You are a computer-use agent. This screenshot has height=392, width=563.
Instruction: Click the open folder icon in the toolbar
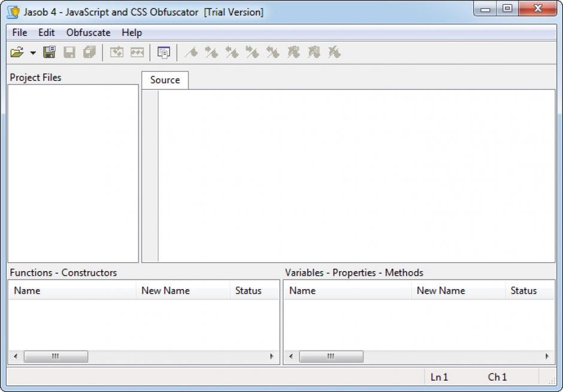(x=17, y=52)
